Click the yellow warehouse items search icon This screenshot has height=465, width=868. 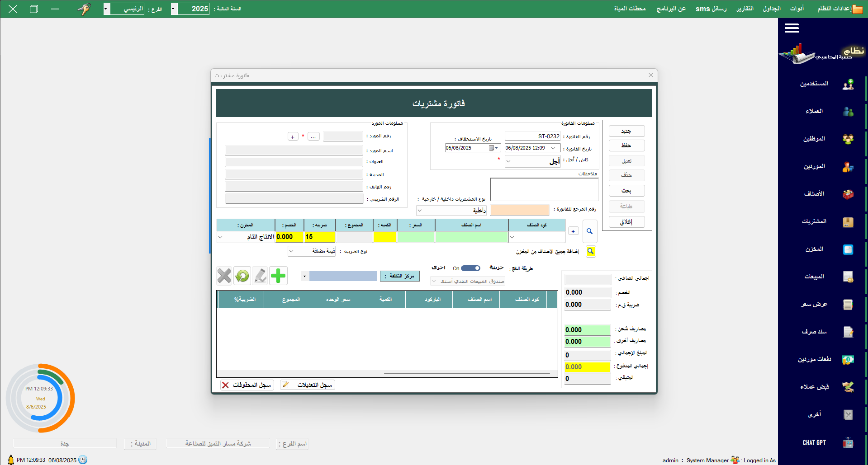click(x=590, y=252)
